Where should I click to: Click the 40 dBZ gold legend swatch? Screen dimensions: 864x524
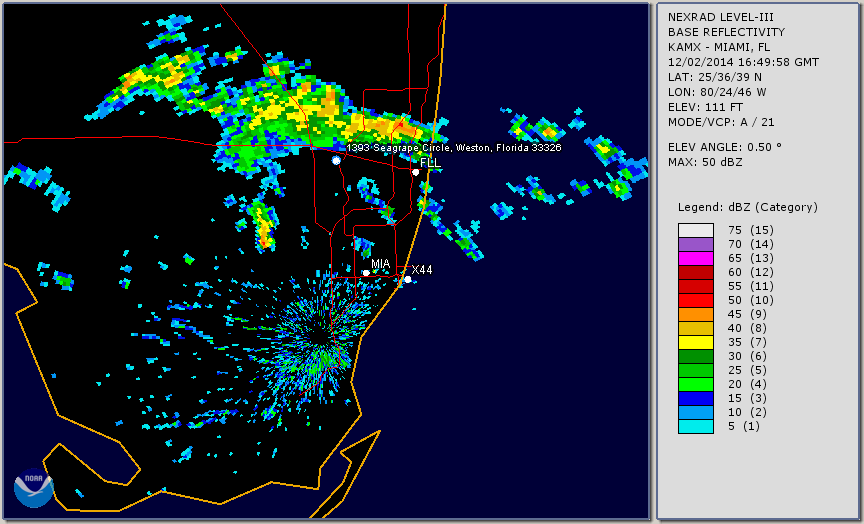point(696,328)
